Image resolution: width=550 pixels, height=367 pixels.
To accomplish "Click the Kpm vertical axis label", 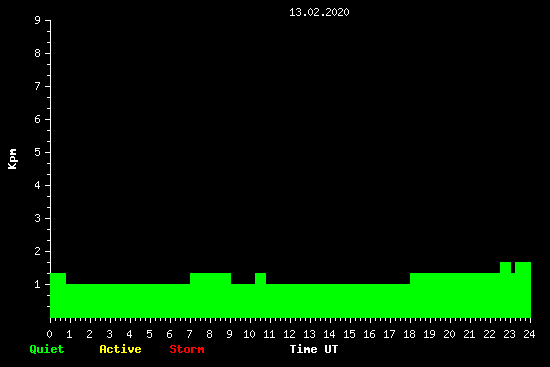I will 13,159.
